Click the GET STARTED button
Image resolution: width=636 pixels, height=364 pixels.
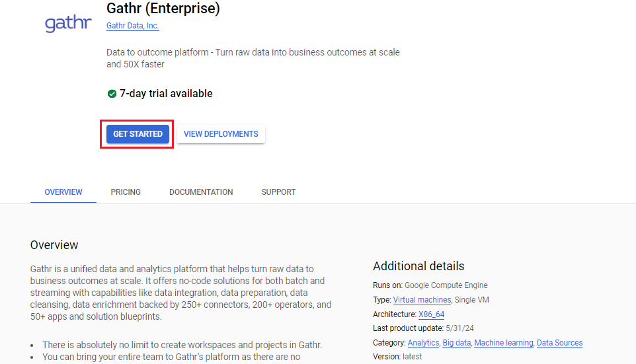click(138, 134)
